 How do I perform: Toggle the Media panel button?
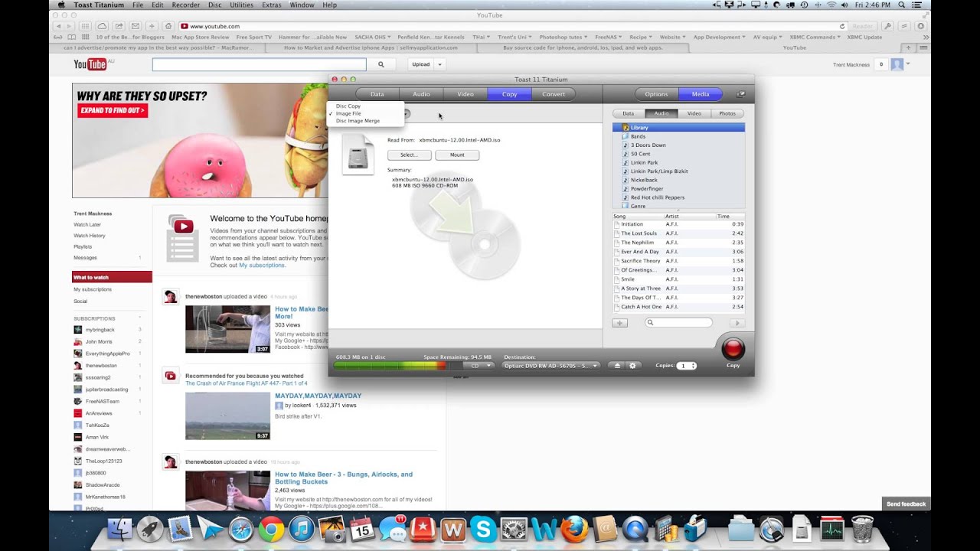click(x=701, y=94)
